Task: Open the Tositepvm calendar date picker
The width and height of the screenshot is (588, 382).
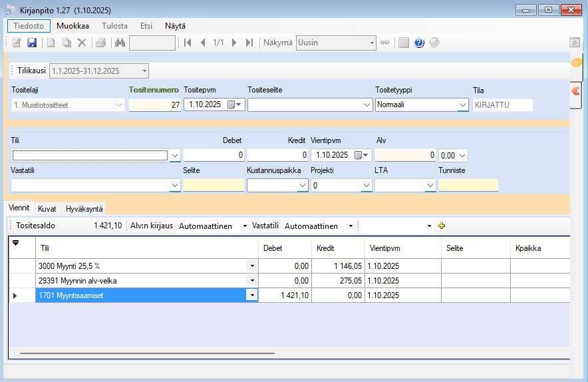Action: point(232,104)
